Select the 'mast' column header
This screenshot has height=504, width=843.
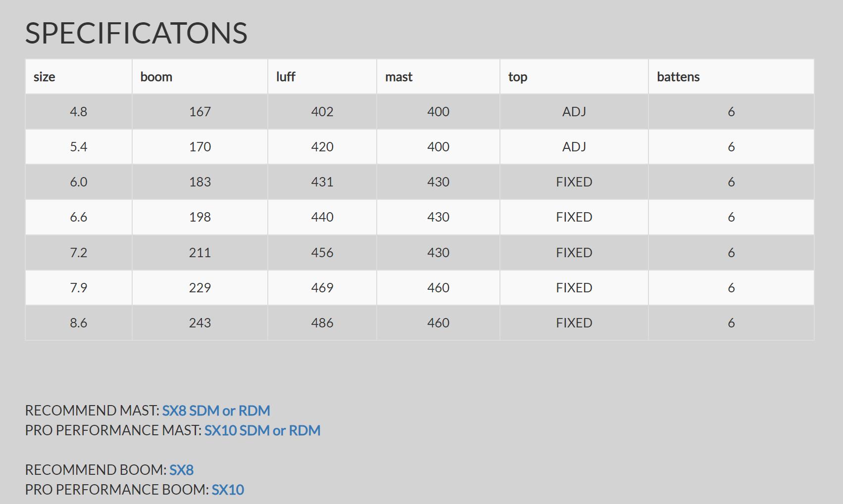point(439,77)
